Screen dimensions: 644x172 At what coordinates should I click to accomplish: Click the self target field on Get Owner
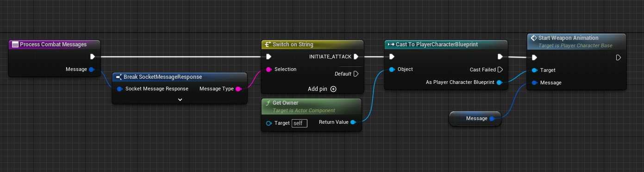coord(300,123)
